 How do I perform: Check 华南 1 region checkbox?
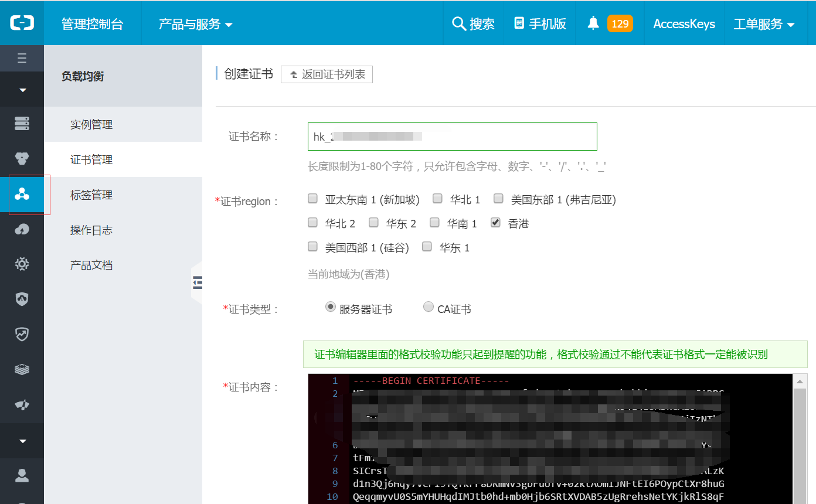pyautogui.click(x=435, y=223)
